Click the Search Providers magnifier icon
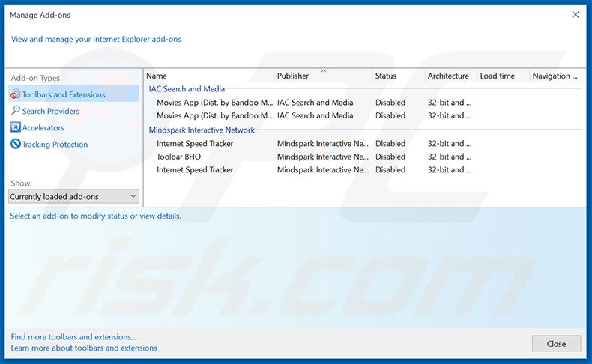Screen dimensions: 592x364 (x=16, y=111)
